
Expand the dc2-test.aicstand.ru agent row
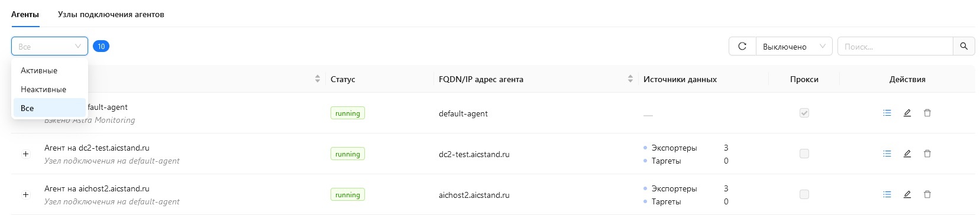pos(25,154)
